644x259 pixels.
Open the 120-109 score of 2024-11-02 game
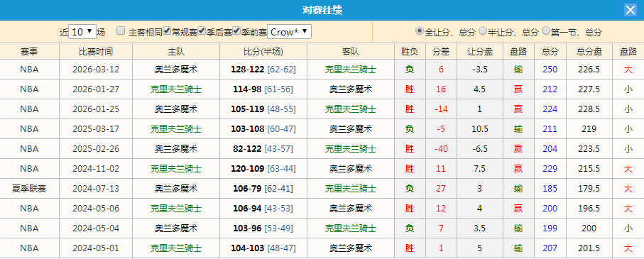(247, 169)
